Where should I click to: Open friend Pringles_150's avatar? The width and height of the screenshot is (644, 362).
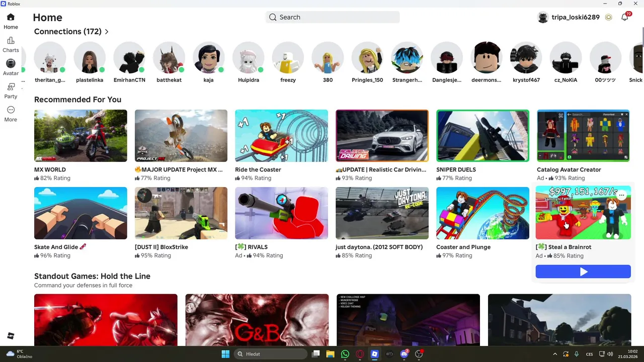pyautogui.click(x=367, y=58)
